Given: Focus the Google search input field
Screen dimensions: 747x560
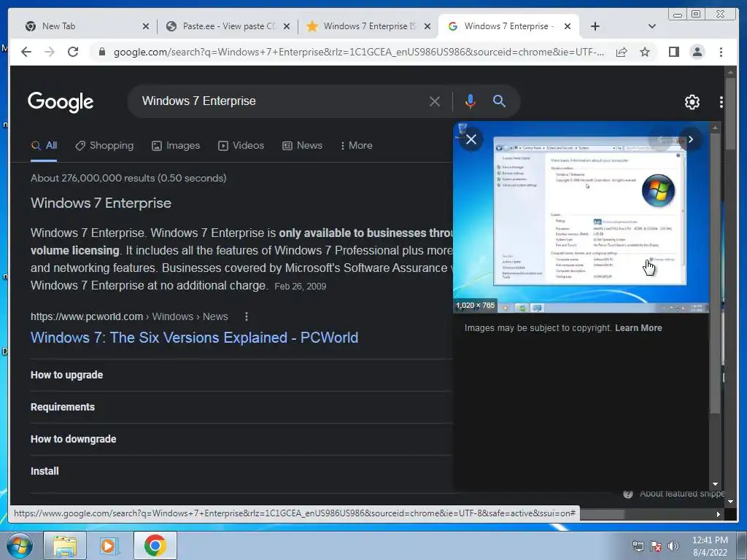Looking at the screenshot, I should point(281,101).
